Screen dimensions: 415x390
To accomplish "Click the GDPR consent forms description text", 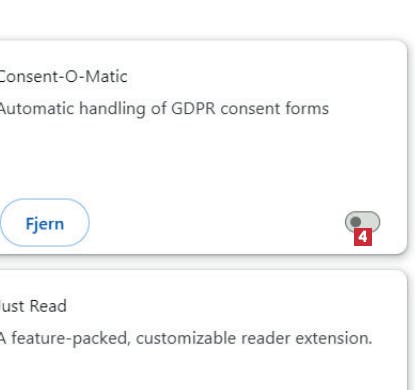I will (164, 109).
